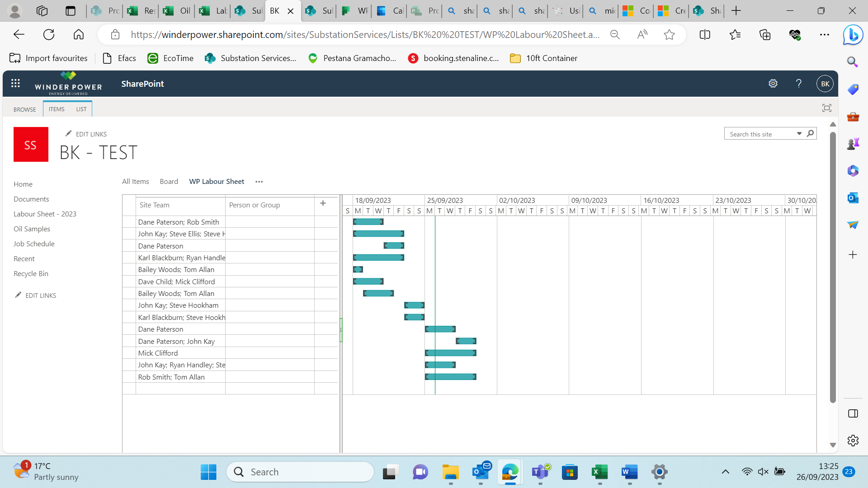868x488 pixels.
Task: Open the SharePoint settings gear
Action: (773, 83)
